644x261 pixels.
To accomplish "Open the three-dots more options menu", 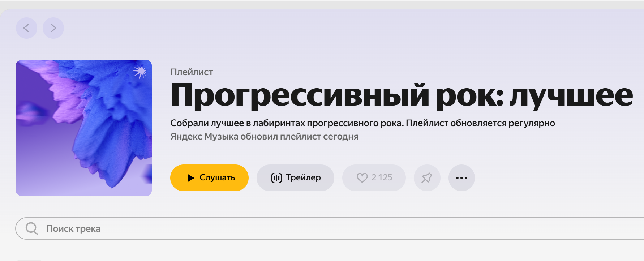I will [461, 178].
